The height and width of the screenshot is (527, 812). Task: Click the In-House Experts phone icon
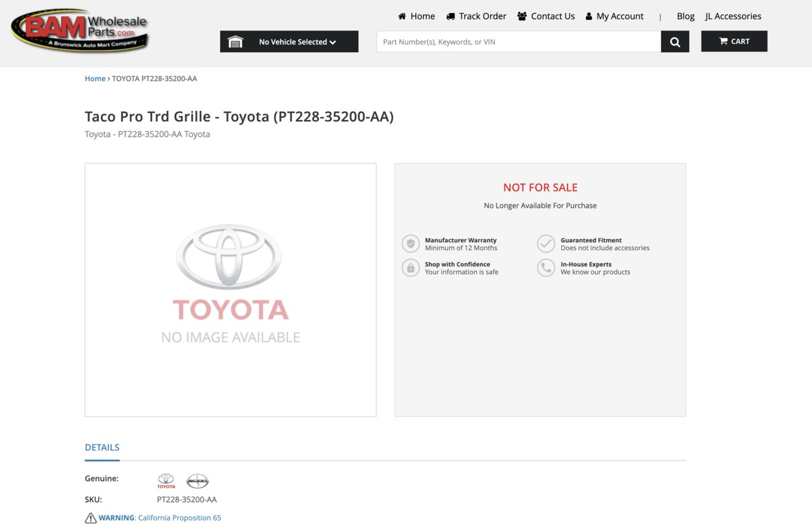(x=546, y=268)
